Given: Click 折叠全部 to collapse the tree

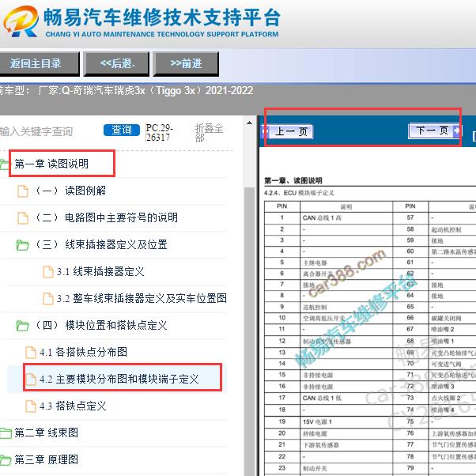Looking at the screenshot, I should point(209,133).
